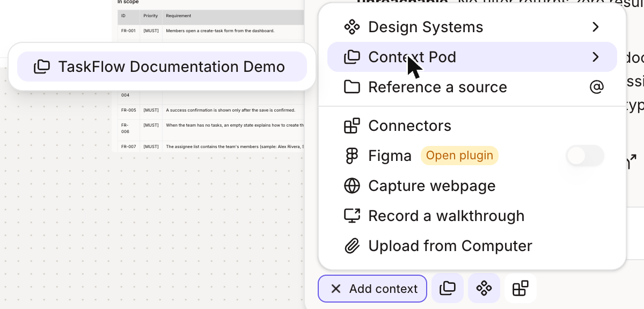Select the Figma menu entry
The width and height of the screenshot is (644, 309).
(472, 156)
